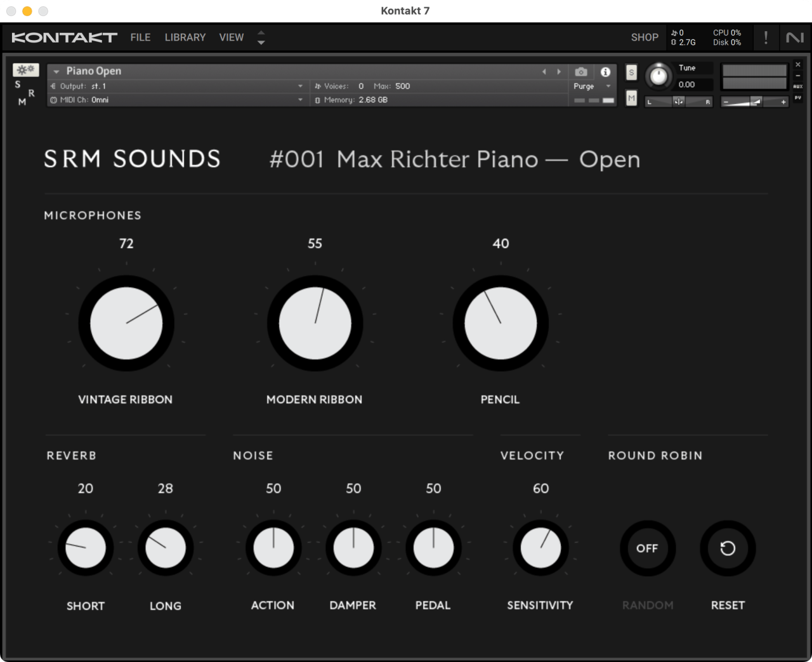Click the PV performance view icon
This screenshot has height=662, width=812.
click(x=798, y=97)
